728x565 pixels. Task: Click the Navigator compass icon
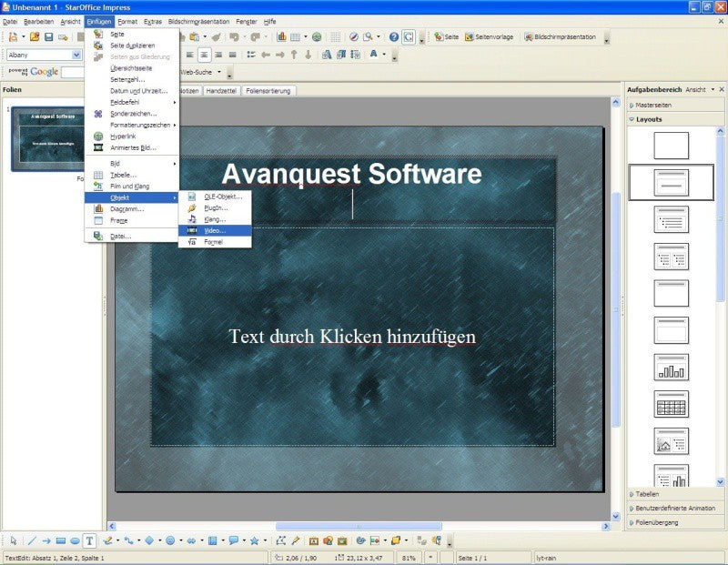[x=354, y=36]
